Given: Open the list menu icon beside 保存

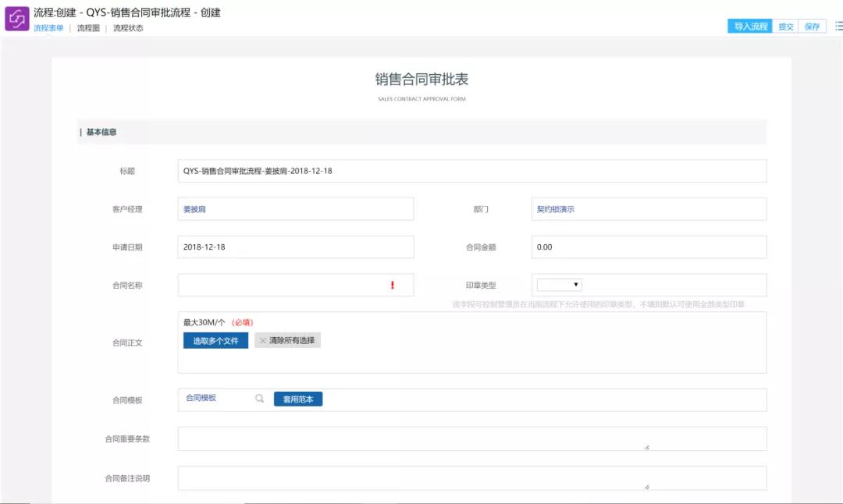Looking at the screenshot, I should click(x=838, y=26).
